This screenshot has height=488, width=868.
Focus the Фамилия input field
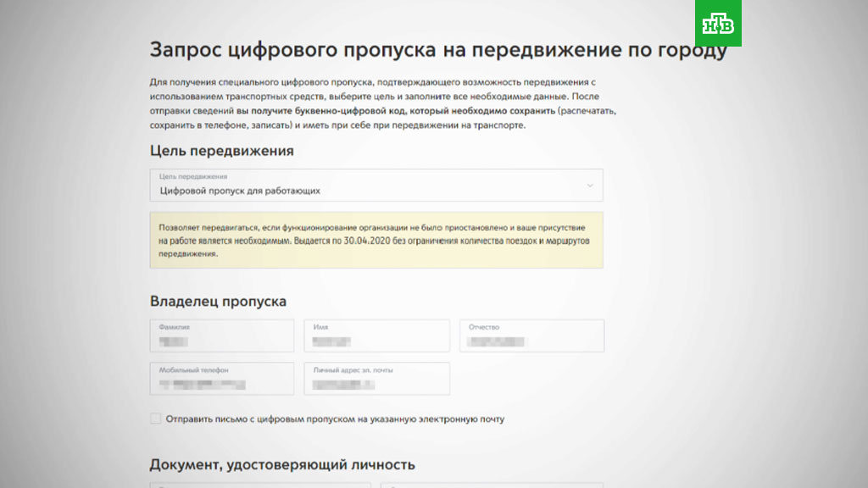222,335
